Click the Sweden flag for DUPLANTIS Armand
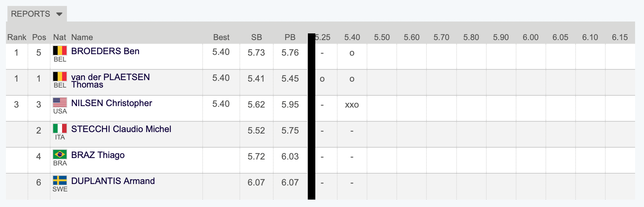644x207 pixels. tap(60, 180)
